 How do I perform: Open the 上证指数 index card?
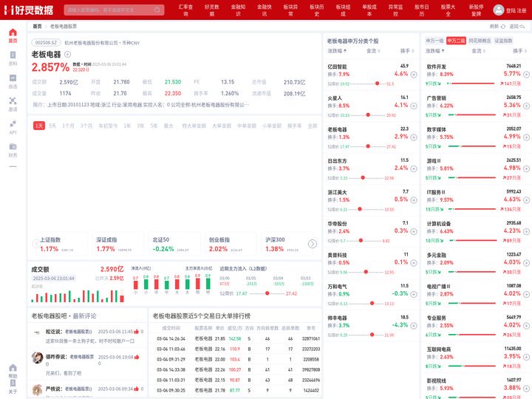pyautogui.click(x=61, y=244)
